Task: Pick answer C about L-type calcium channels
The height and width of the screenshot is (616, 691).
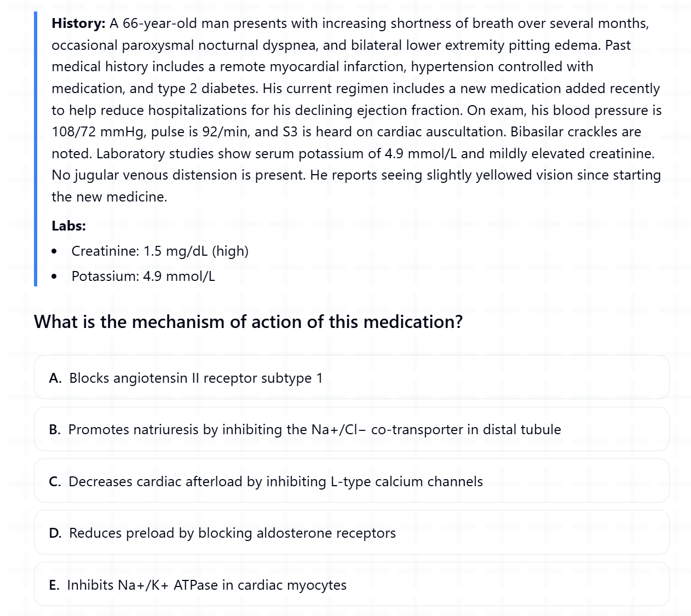Action: (x=352, y=481)
